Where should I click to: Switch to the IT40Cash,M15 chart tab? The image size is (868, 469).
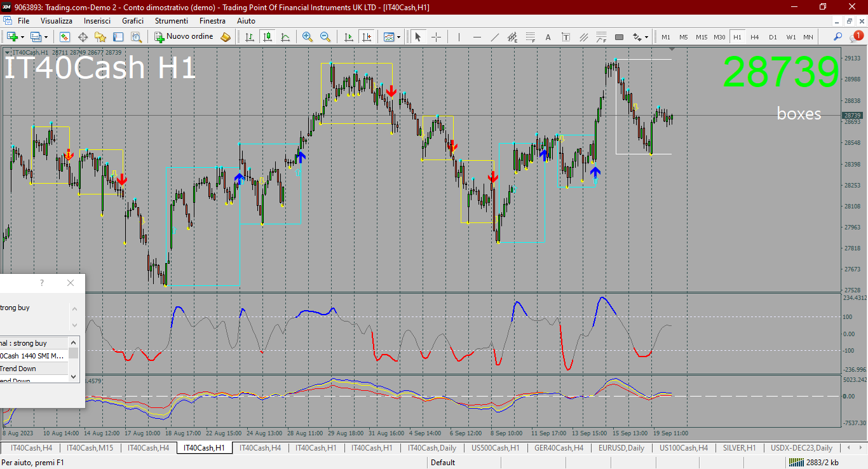[x=90, y=448]
